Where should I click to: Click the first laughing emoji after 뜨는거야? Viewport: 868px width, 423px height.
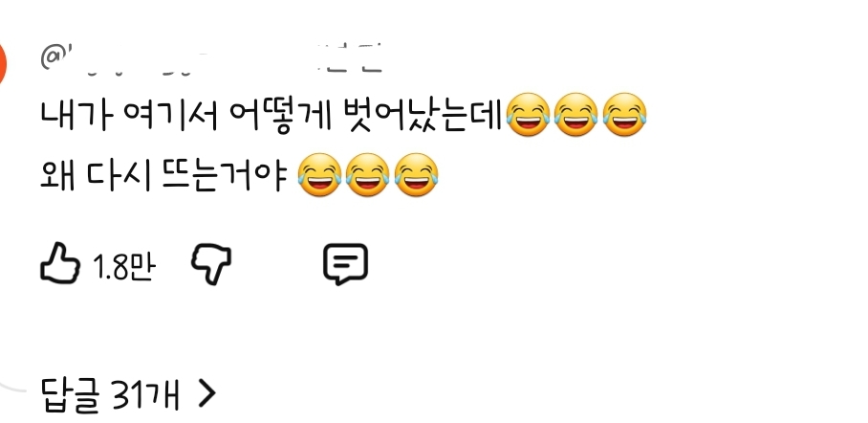(319, 175)
